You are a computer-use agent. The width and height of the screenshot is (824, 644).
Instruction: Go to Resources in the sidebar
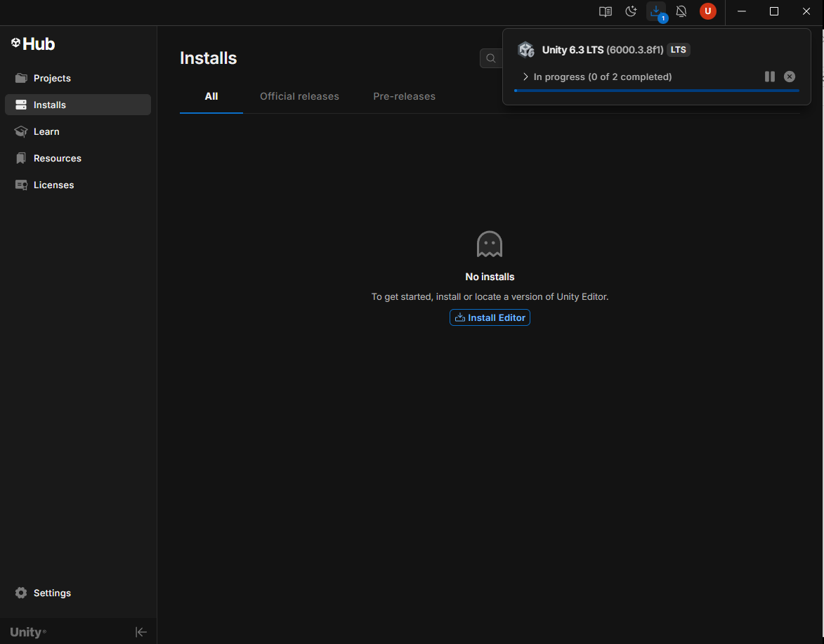(78, 158)
